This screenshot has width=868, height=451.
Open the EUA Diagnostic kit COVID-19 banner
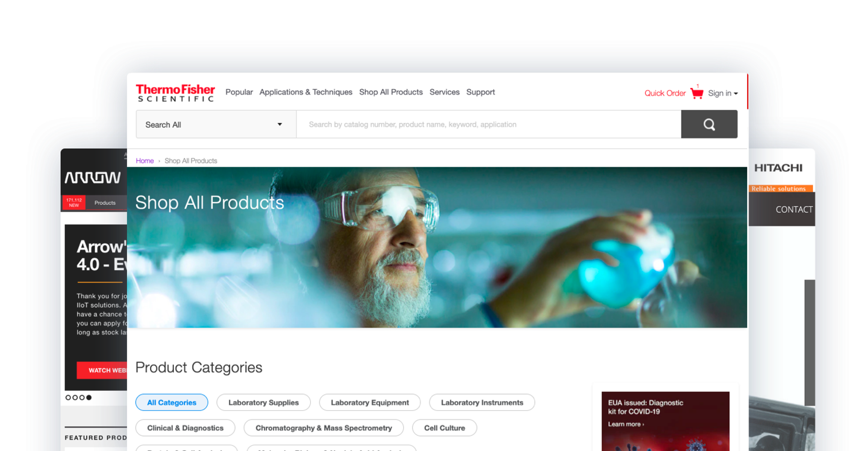tap(665, 421)
